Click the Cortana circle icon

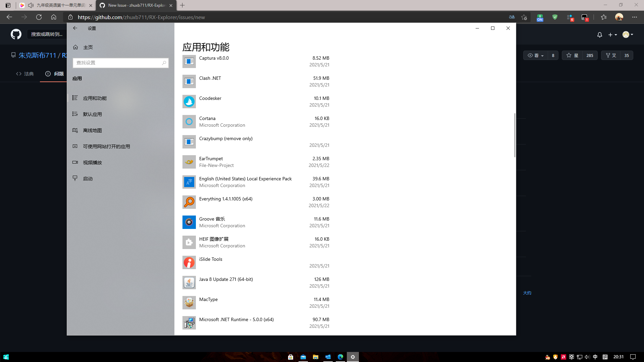click(189, 122)
